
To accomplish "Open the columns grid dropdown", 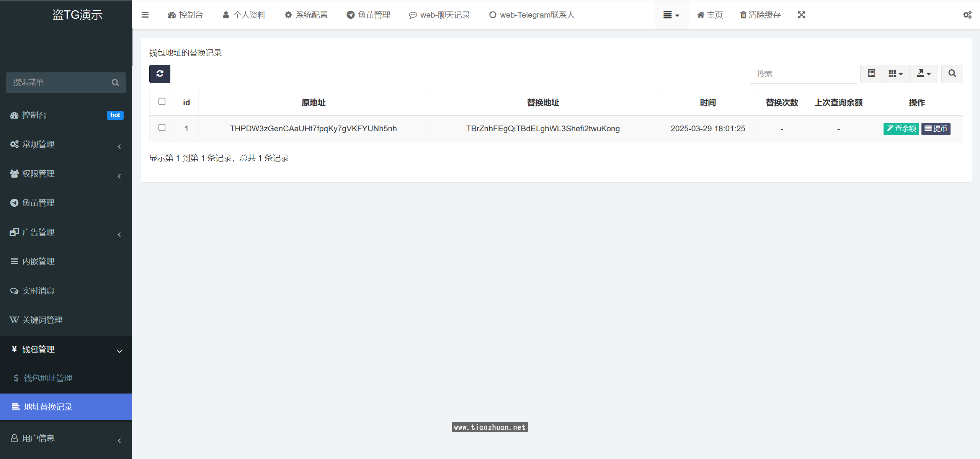I will coord(895,74).
